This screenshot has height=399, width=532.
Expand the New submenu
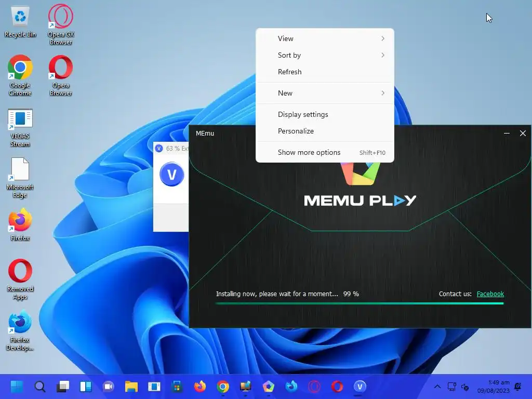325,93
